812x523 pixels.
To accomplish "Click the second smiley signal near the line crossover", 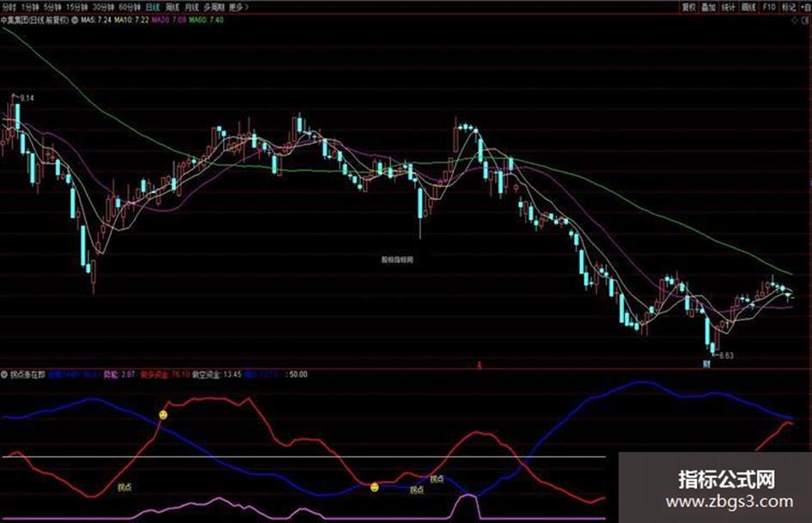I will click(375, 487).
